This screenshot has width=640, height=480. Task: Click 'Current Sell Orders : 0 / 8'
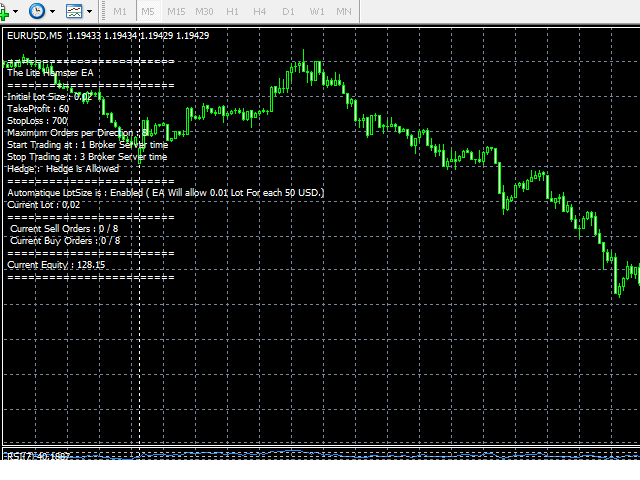click(x=64, y=229)
